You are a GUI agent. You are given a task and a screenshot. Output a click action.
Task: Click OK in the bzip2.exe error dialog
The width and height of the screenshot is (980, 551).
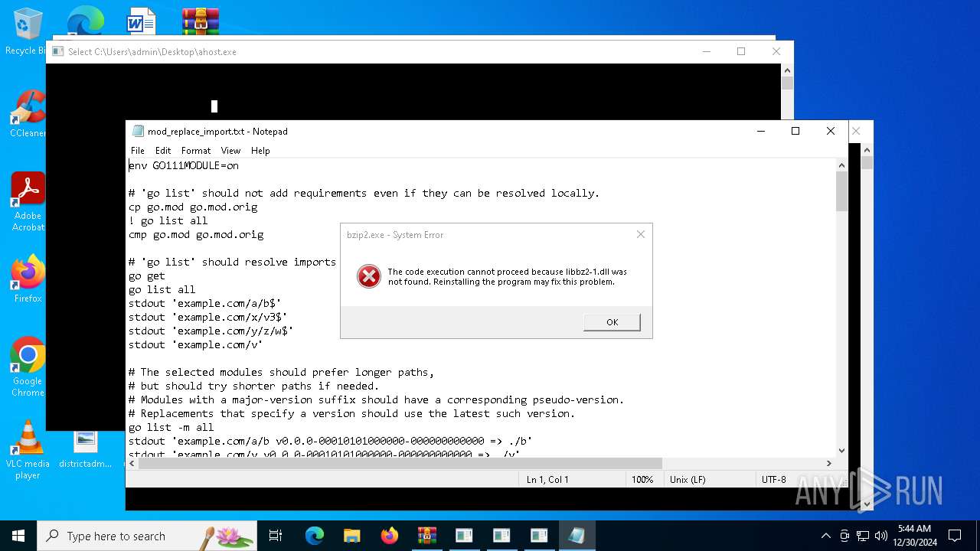coord(612,322)
